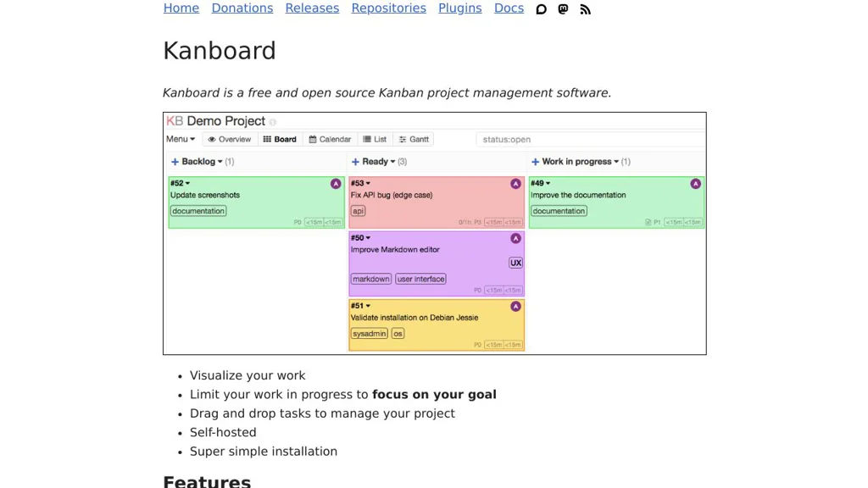Click the Mastodon icon in the header

click(x=564, y=9)
